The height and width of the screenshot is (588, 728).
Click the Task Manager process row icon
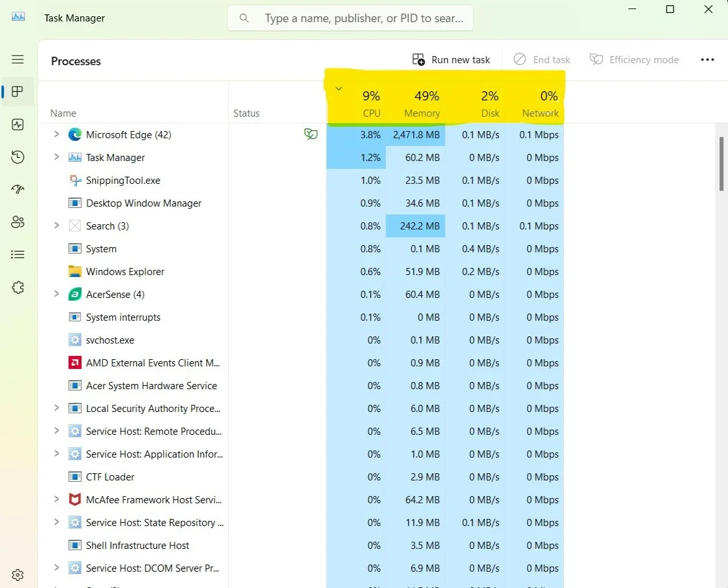tap(75, 158)
